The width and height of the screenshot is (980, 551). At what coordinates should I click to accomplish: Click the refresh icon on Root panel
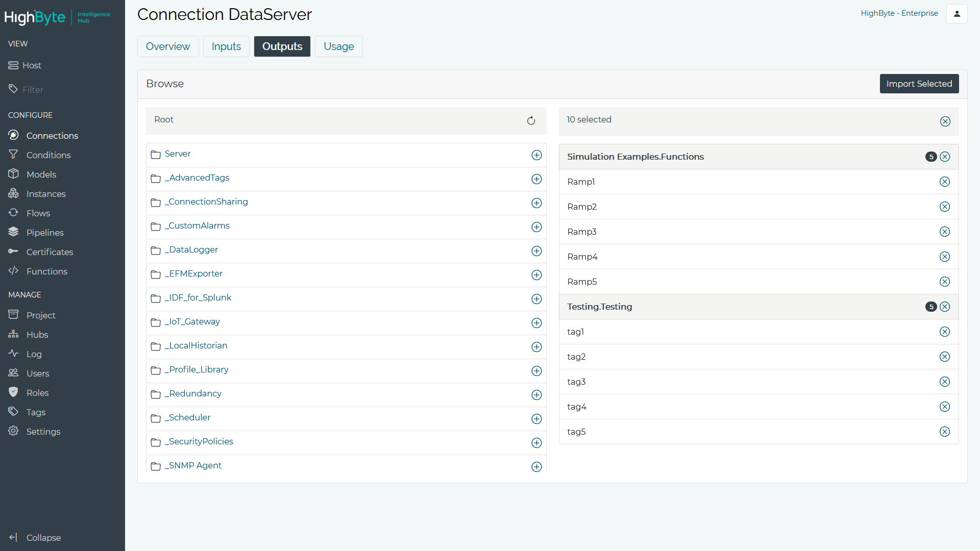pos(531,120)
